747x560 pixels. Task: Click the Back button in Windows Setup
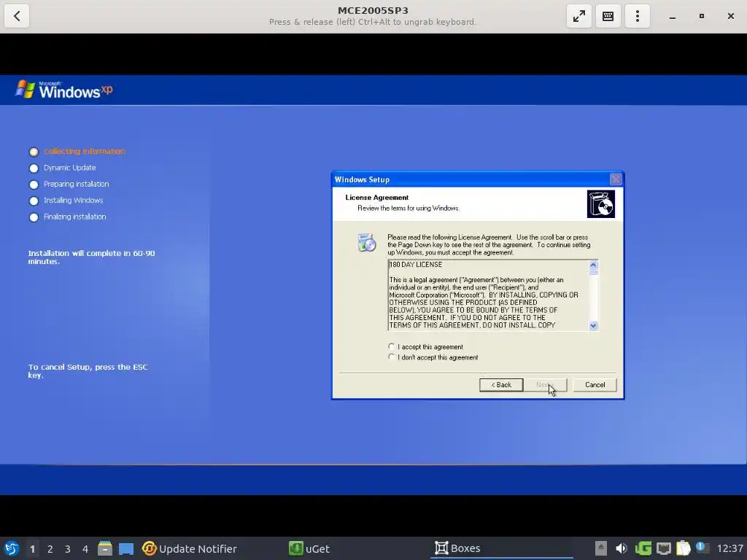pos(501,385)
